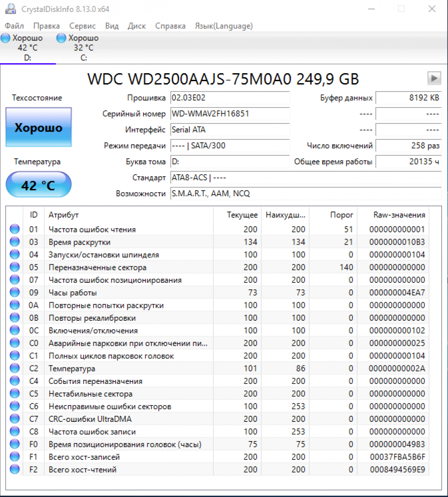Click status orb for Нестабильные сектора
Image resolution: width=448 pixels, height=497 pixels.
[x=14, y=393]
